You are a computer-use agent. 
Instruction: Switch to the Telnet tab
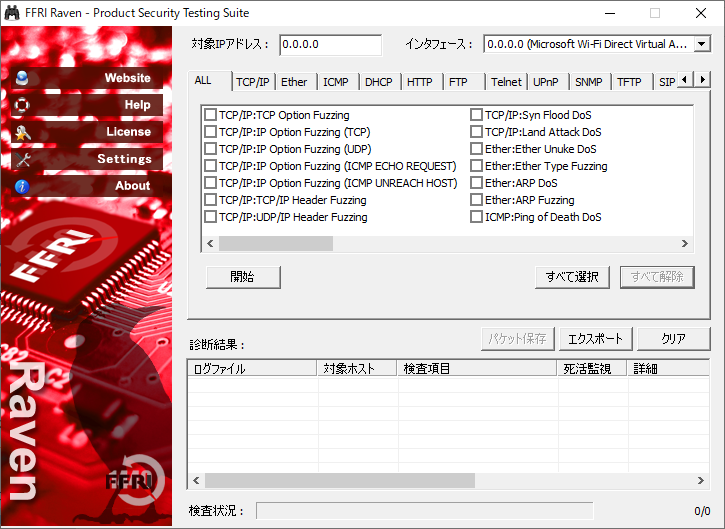(x=506, y=82)
